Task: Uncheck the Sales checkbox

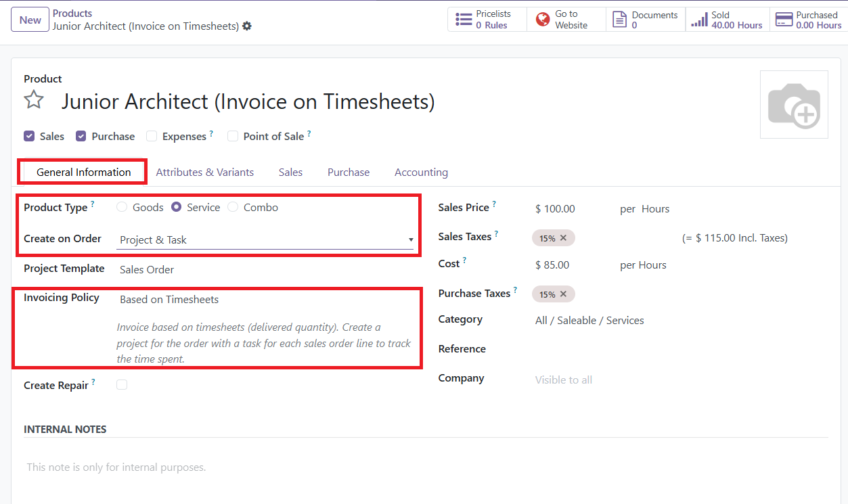Action: 29,136
